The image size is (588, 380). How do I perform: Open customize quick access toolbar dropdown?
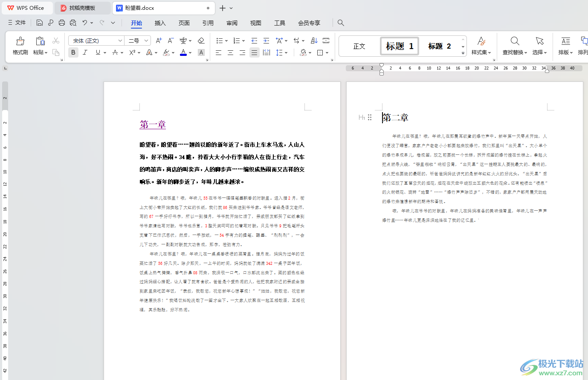pyautogui.click(x=113, y=23)
